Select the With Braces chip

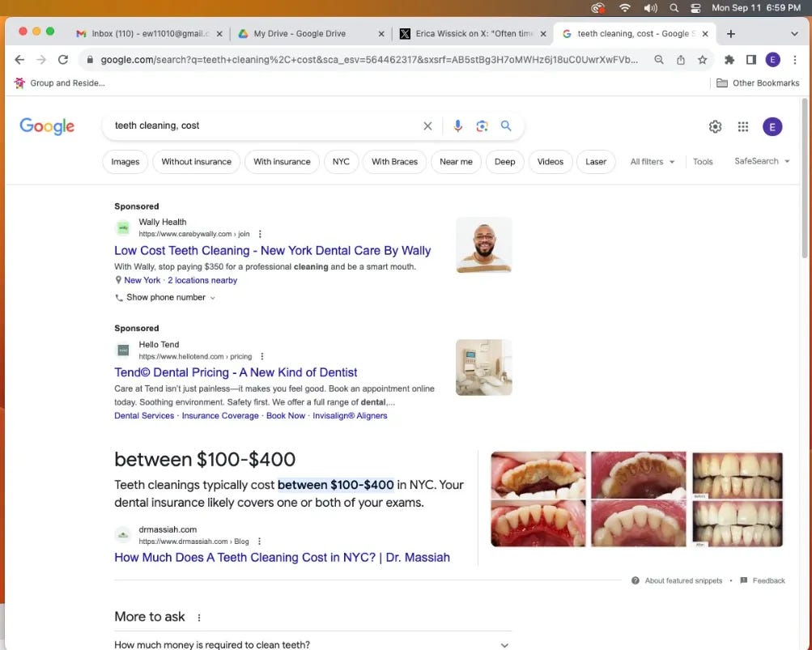click(x=394, y=162)
